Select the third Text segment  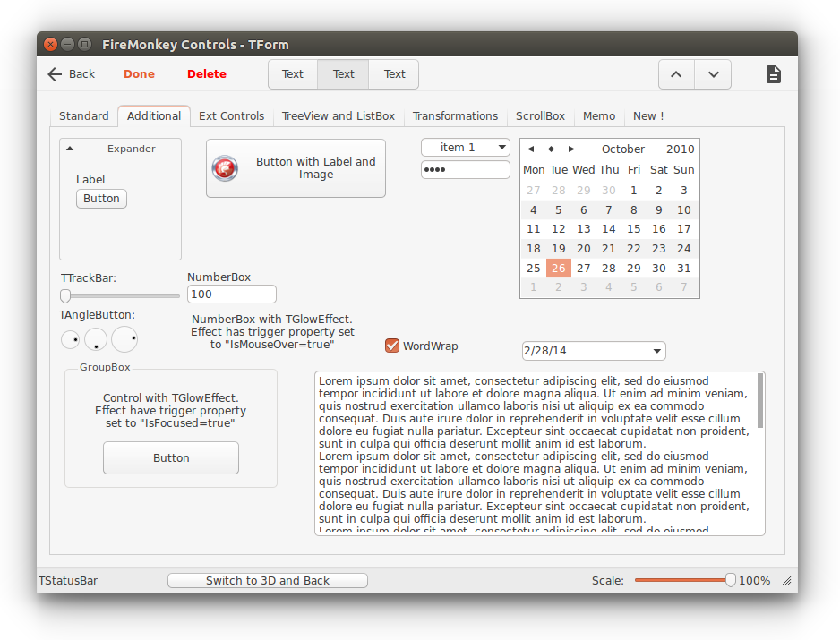tap(394, 74)
